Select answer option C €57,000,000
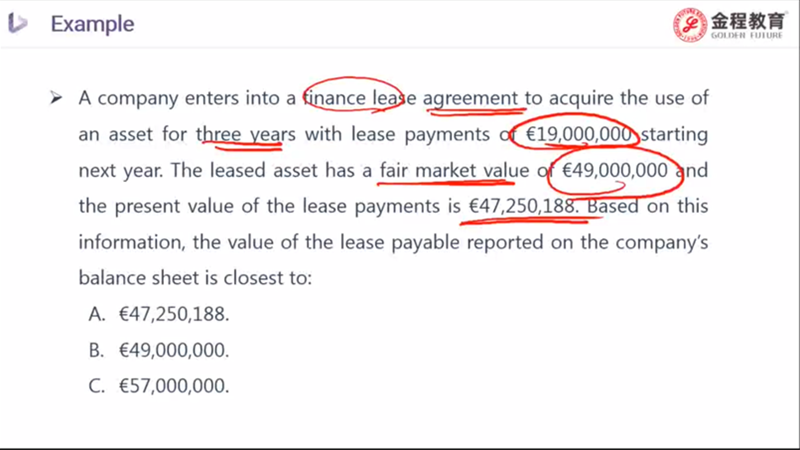 coord(159,386)
